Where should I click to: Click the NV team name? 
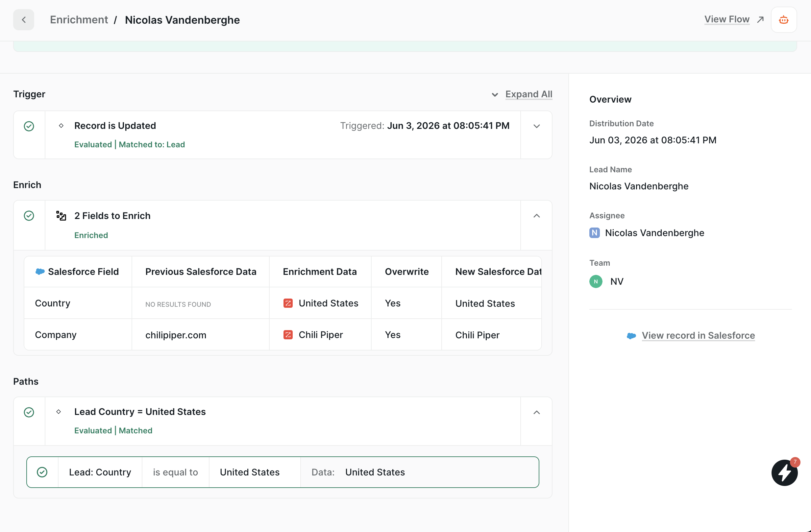616,282
